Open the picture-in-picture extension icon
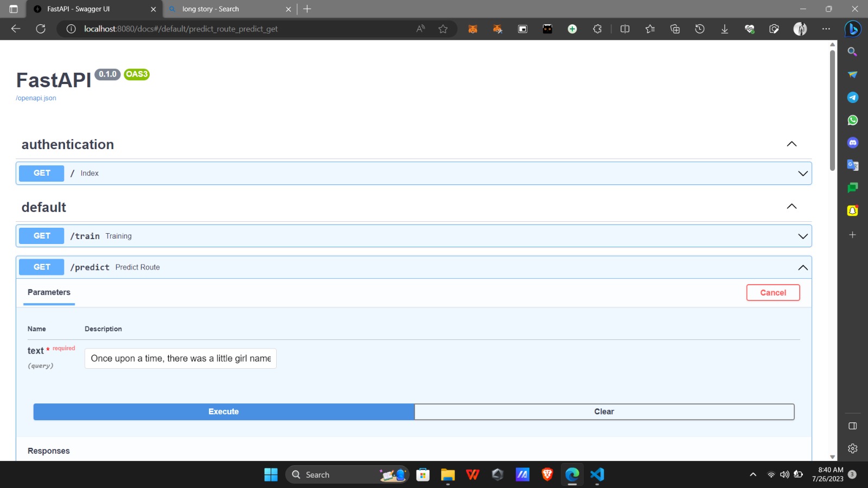The image size is (868, 488). [x=522, y=29]
